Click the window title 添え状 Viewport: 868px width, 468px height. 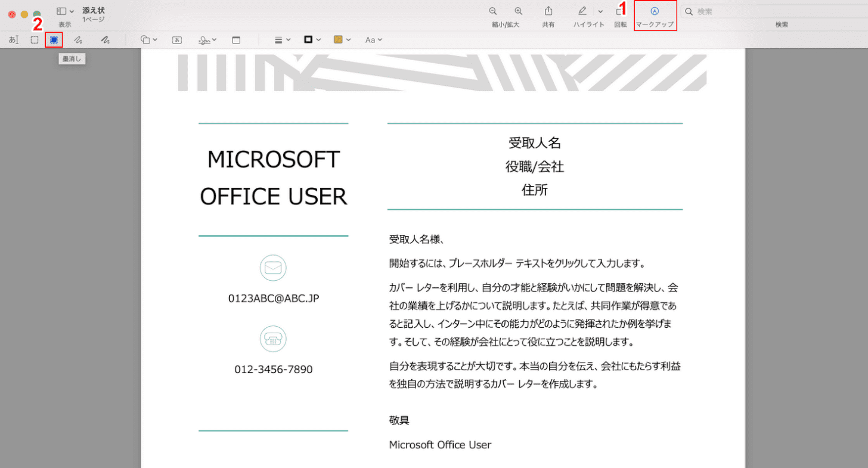click(94, 10)
